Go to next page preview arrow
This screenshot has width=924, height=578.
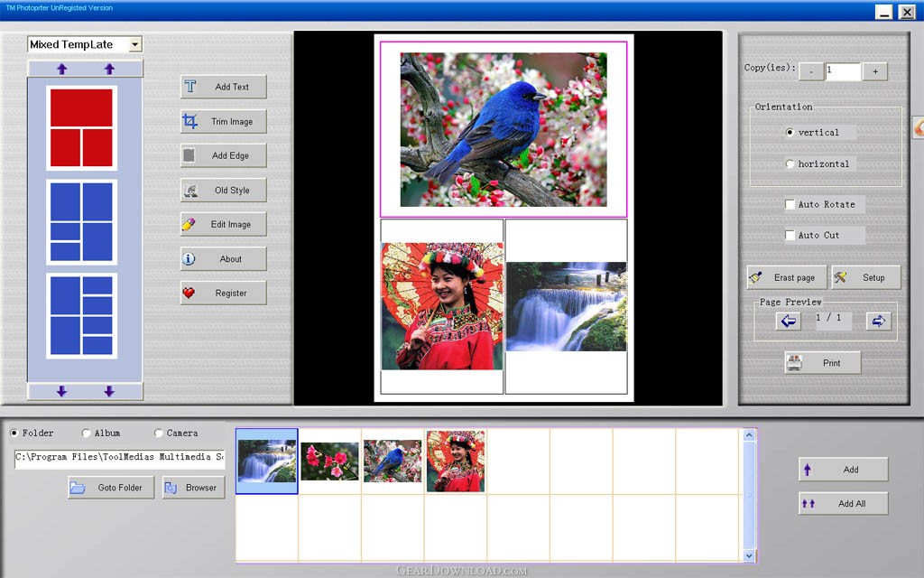coord(878,321)
